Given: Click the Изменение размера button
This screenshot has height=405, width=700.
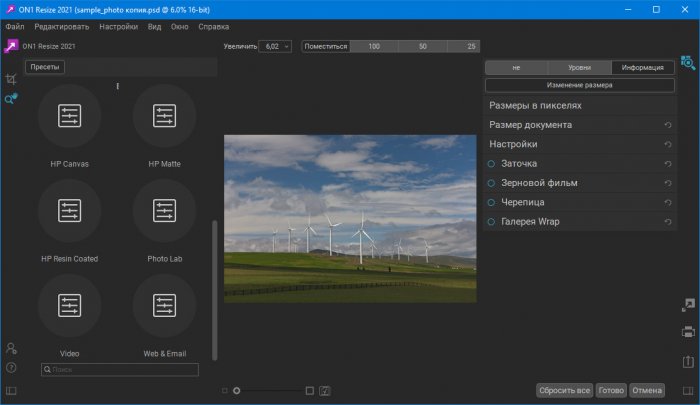Looking at the screenshot, I should point(579,85).
